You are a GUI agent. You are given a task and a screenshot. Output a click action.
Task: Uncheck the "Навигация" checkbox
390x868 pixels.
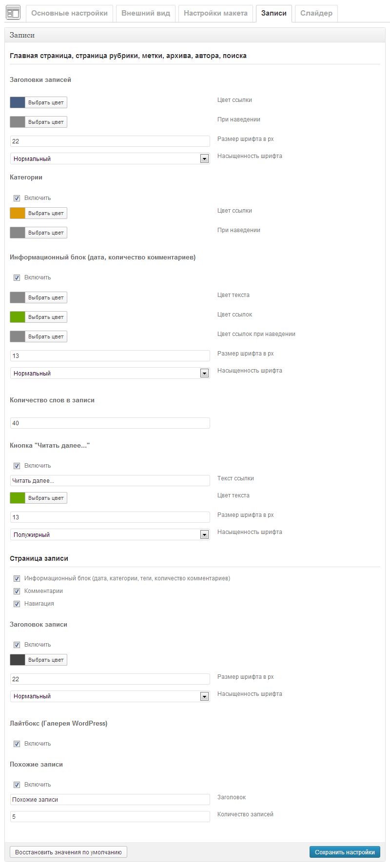point(17,604)
